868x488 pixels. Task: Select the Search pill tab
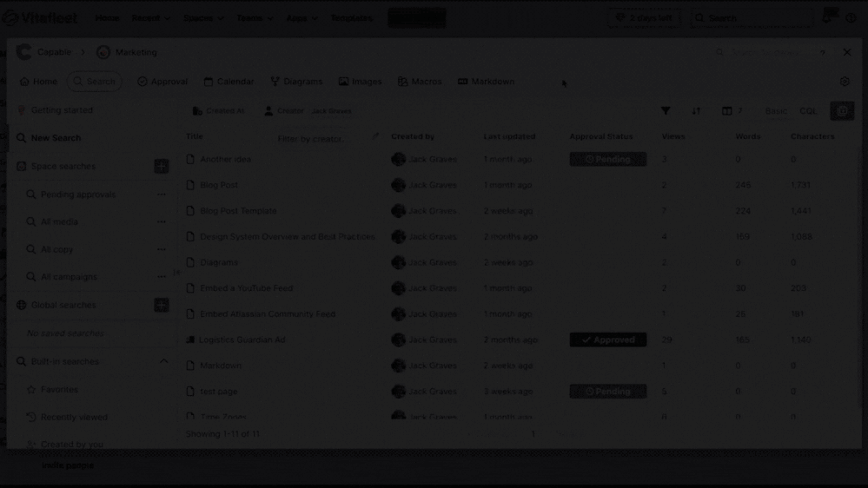click(95, 82)
